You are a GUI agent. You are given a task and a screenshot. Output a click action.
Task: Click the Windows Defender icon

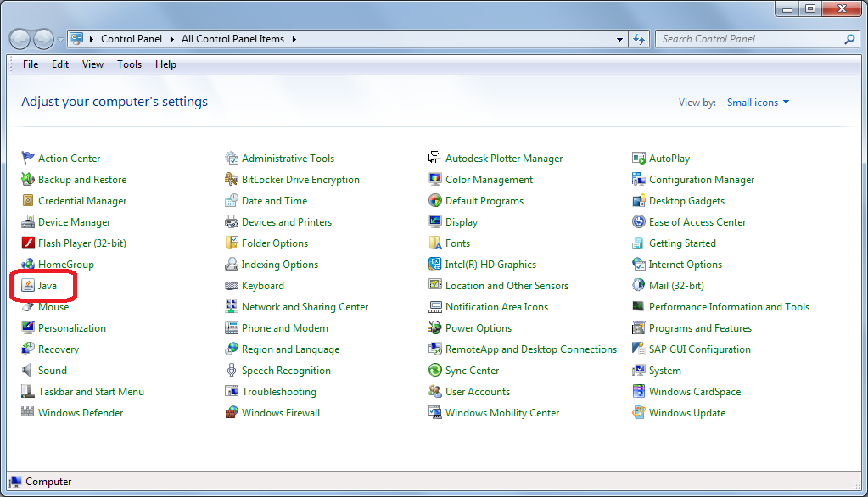tap(28, 413)
